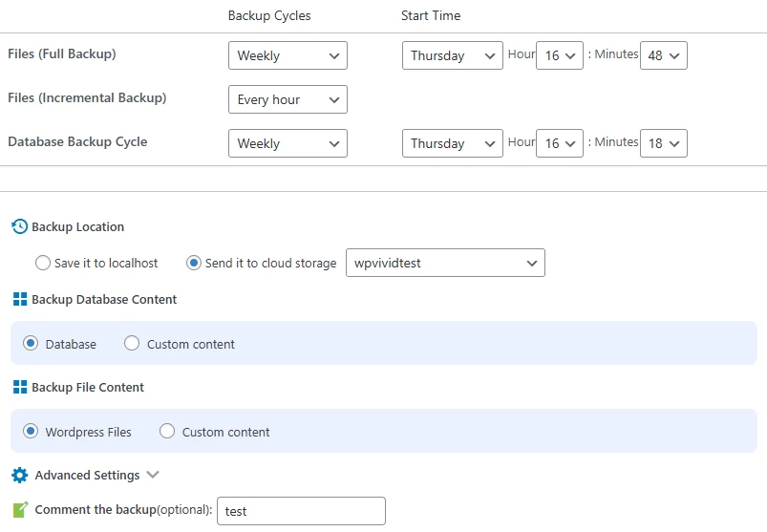Click the Backup File Content grid icon

20,387
